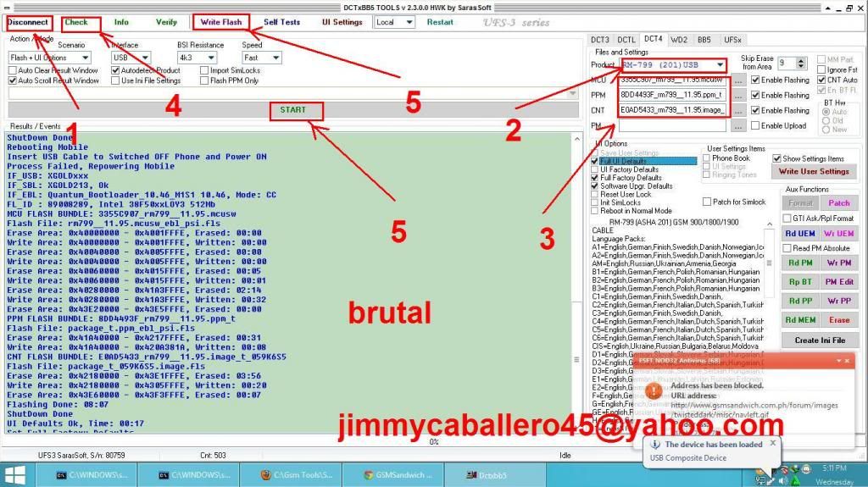The height and width of the screenshot is (487, 868).
Task: Open the Windows Start menu
Action: tap(14, 475)
